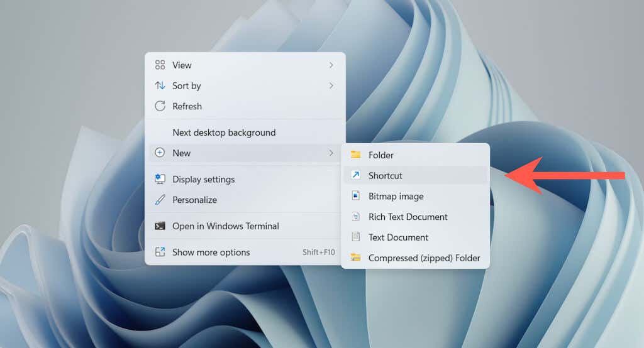The width and height of the screenshot is (644, 348).
Task: Click the Windows Terminal icon
Action: point(160,226)
